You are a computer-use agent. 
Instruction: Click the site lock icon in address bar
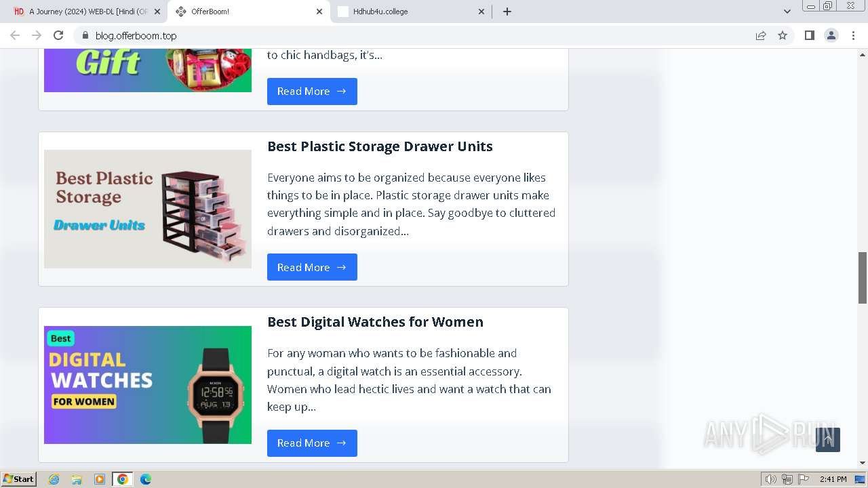pos(85,35)
